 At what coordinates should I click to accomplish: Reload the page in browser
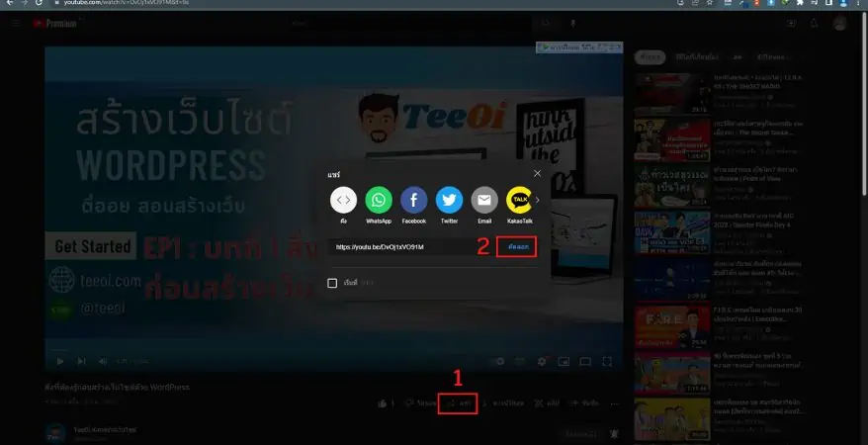coord(39,3)
